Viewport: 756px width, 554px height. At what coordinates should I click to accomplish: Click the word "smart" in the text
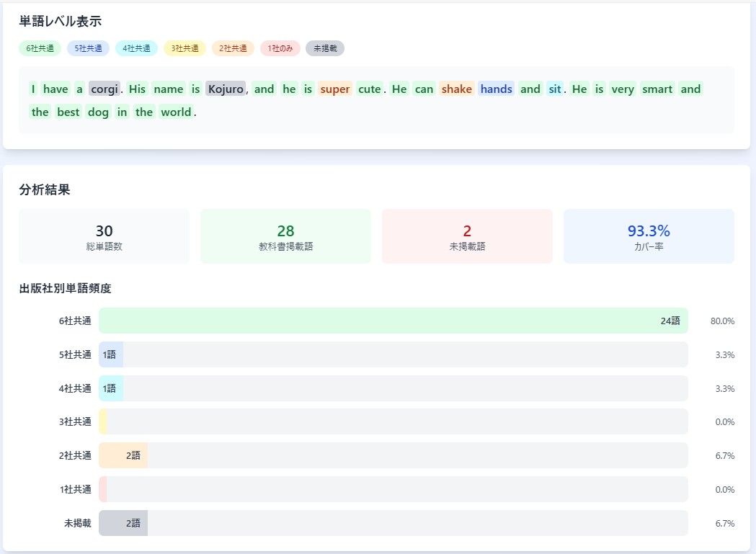click(x=657, y=89)
